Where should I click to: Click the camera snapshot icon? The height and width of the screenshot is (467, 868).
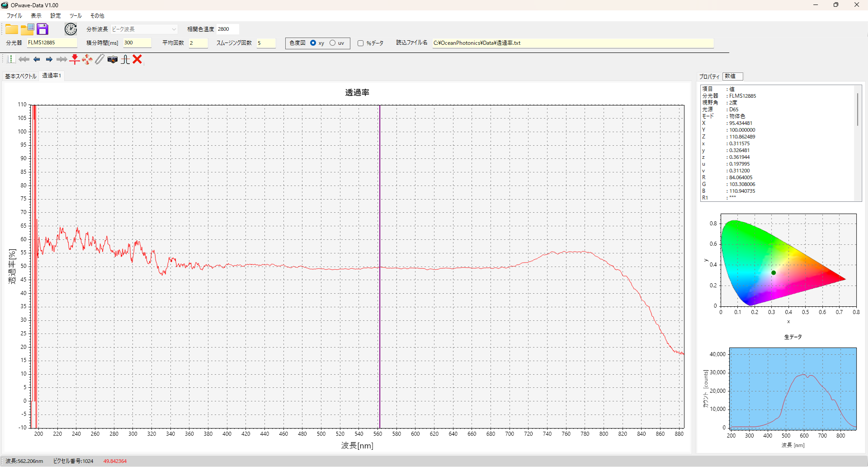click(x=113, y=60)
